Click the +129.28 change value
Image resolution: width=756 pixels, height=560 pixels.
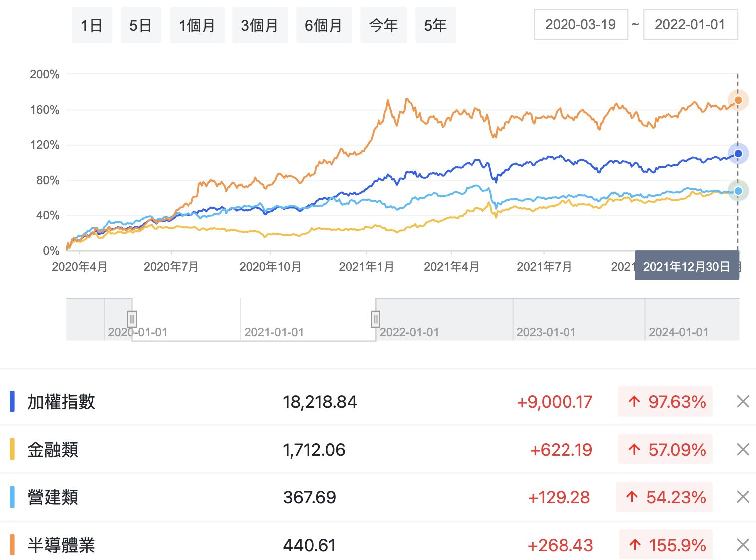[559, 497]
